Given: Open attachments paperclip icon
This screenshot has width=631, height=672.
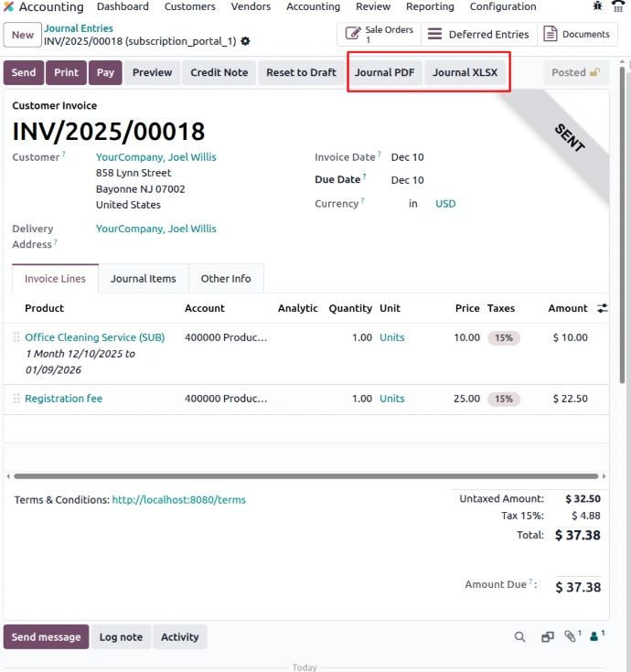Looking at the screenshot, I should pos(572,636).
